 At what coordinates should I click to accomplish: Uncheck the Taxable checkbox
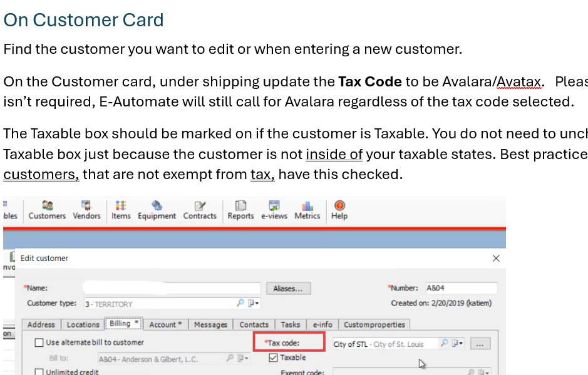(273, 357)
